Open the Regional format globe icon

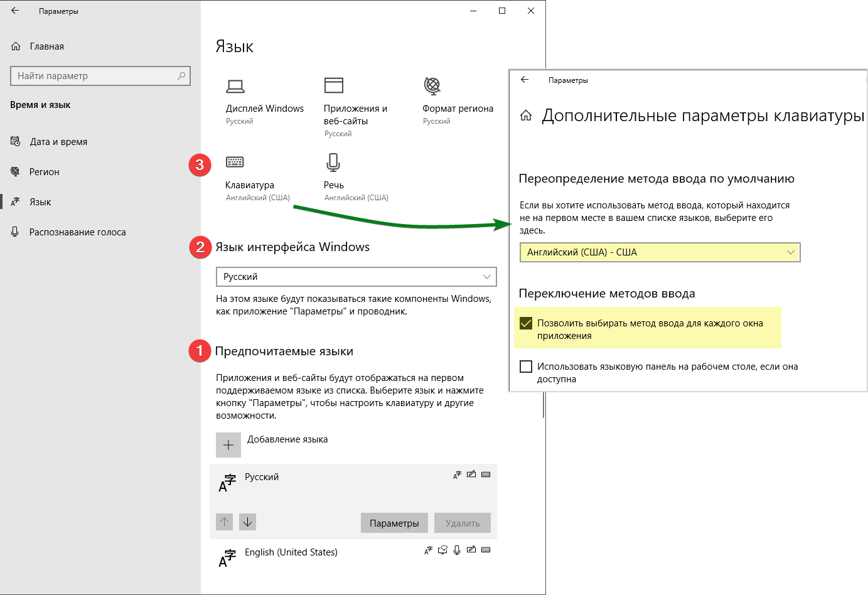432,85
